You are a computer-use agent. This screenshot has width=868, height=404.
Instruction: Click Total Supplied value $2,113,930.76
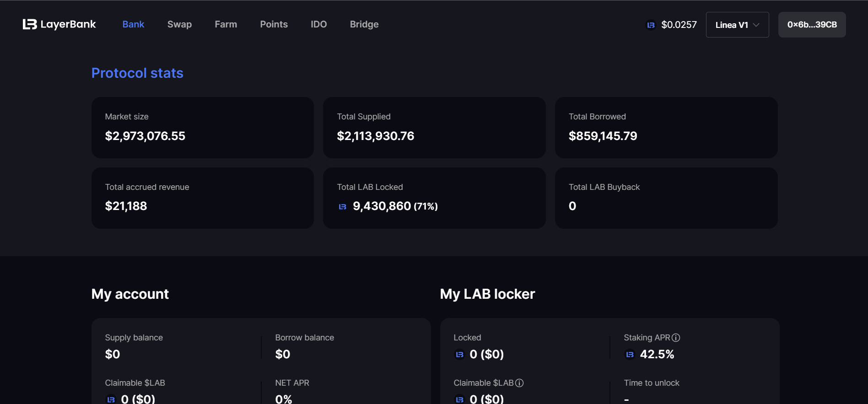tap(375, 136)
